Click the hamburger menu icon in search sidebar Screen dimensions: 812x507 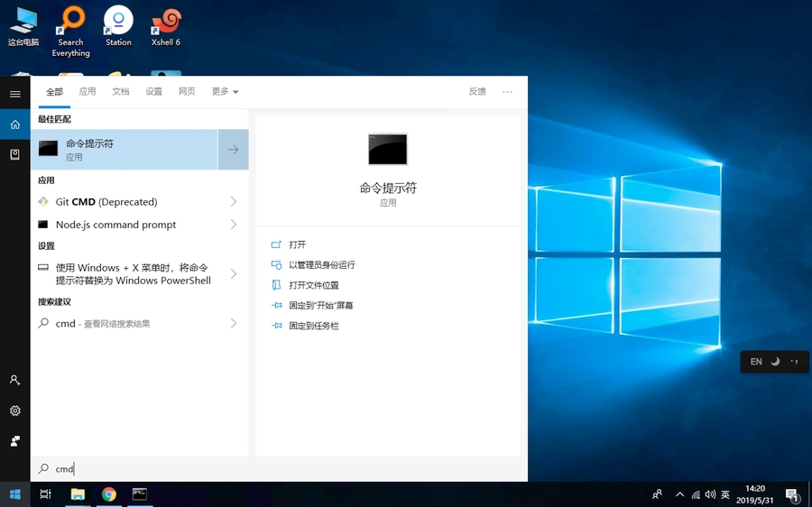click(14, 94)
